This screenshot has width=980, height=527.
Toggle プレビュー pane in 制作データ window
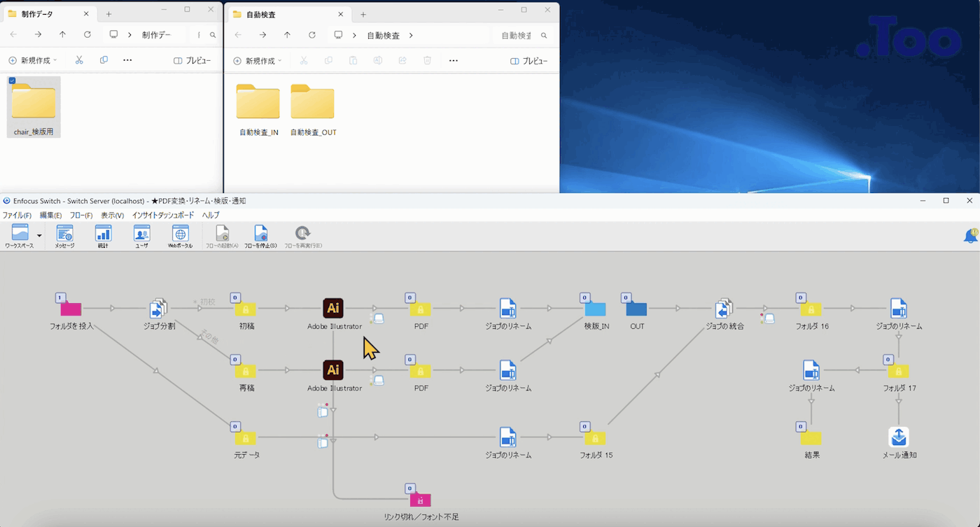point(192,61)
